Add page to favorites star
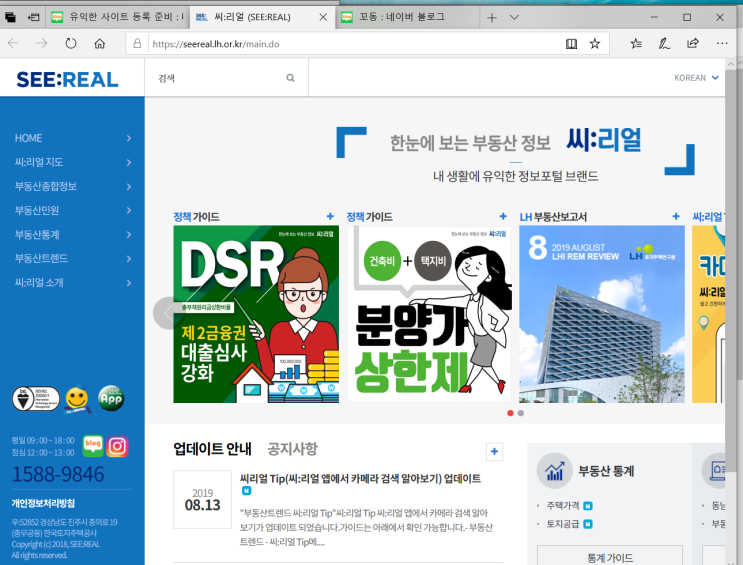 (x=595, y=44)
